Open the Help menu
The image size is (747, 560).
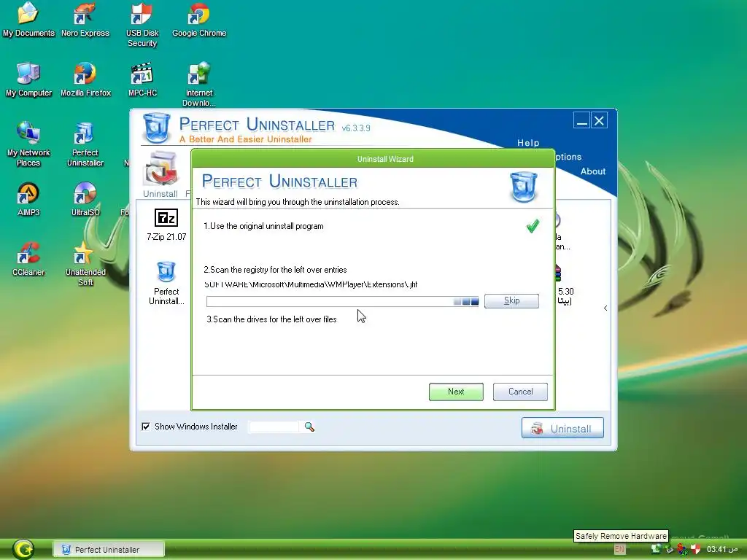pos(528,143)
